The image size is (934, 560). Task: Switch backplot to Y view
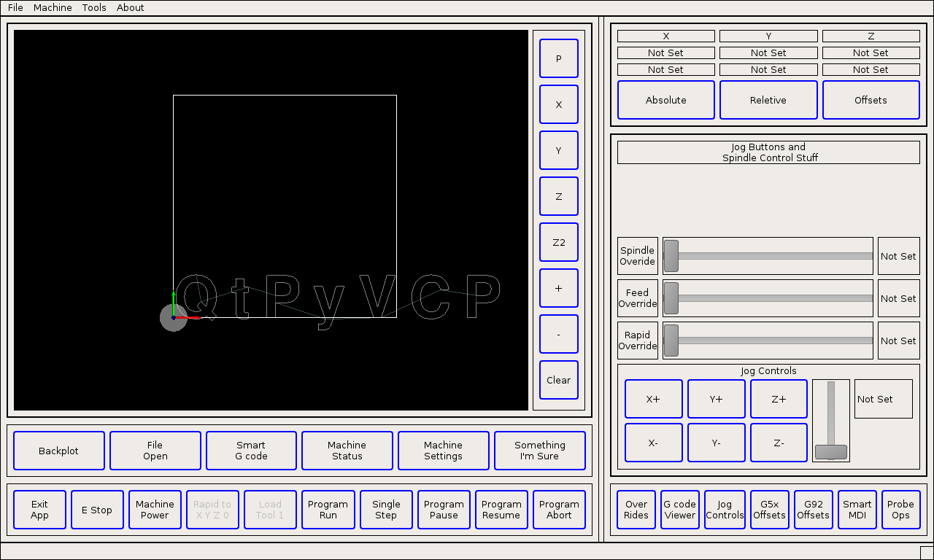click(x=559, y=150)
